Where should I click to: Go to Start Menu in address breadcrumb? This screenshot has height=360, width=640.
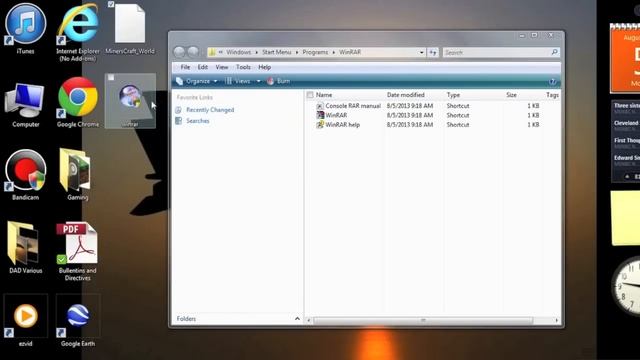click(276, 52)
